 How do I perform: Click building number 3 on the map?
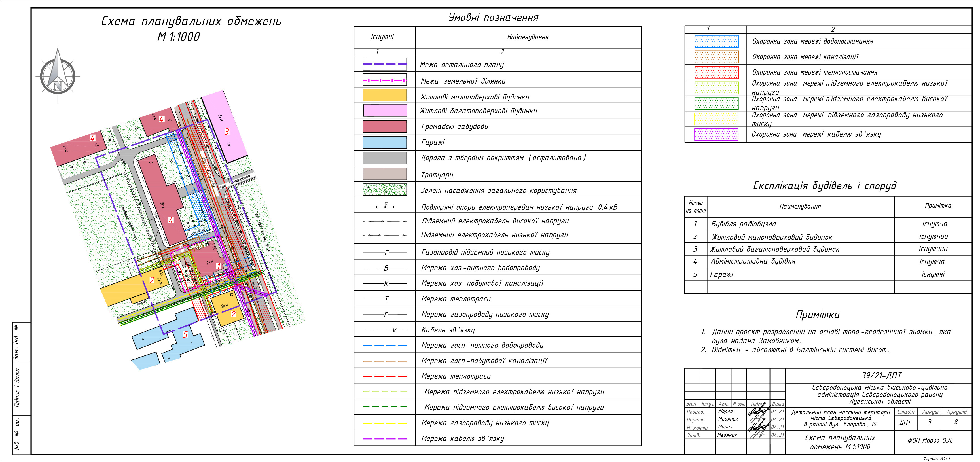pyautogui.click(x=227, y=132)
